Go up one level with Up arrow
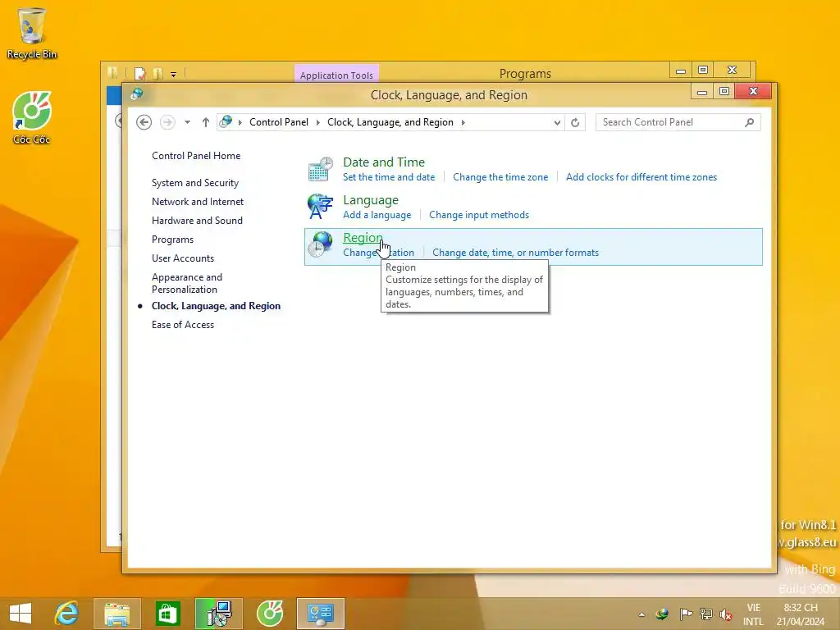 (206, 122)
